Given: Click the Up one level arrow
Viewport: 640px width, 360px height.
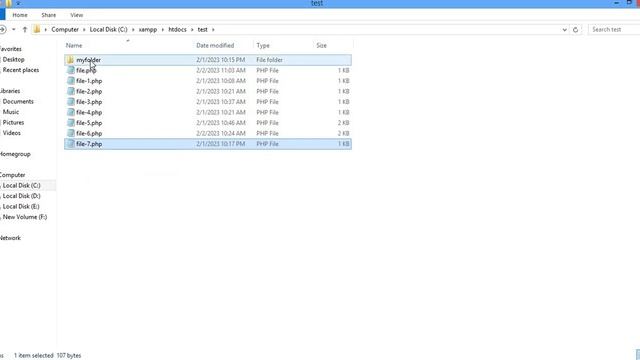Looking at the screenshot, I should click(25, 29).
